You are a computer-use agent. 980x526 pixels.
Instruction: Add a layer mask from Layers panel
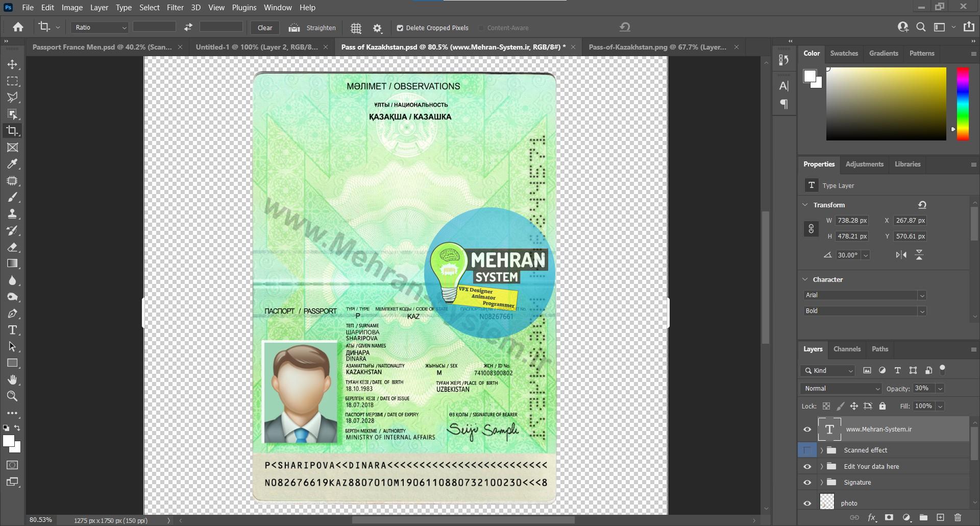point(889,517)
